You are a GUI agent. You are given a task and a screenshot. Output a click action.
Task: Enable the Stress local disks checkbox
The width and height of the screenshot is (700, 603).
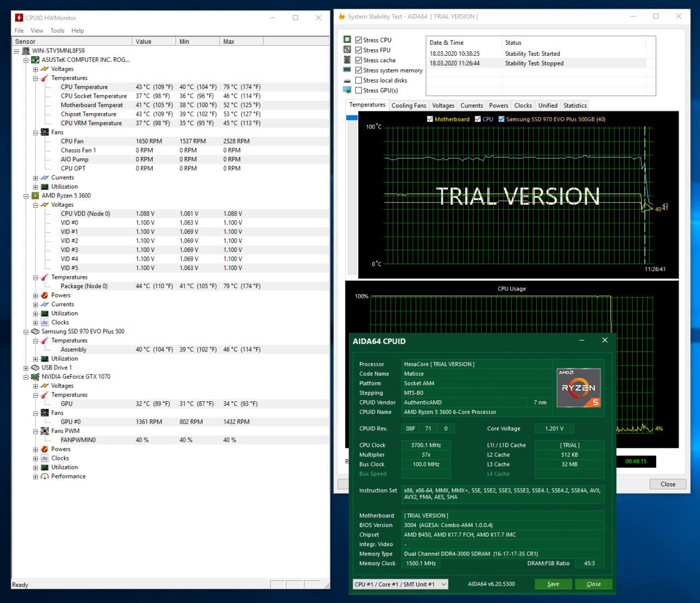coord(359,80)
